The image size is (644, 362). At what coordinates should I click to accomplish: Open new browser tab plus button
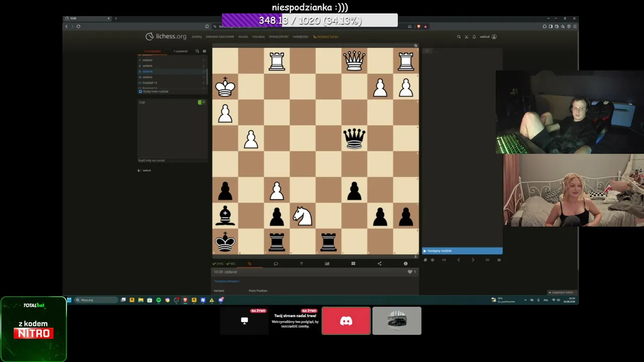(116, 19)
